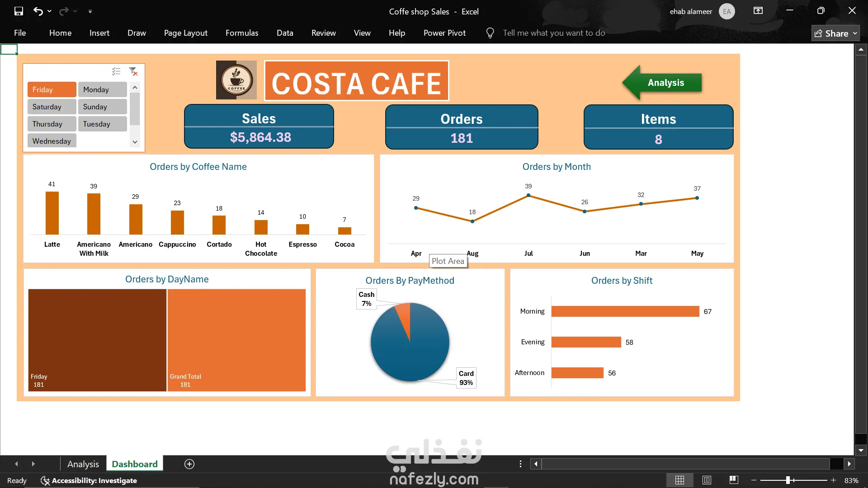Toggle the Saturday slicer button
868x488 pixels.
point(52,107)
